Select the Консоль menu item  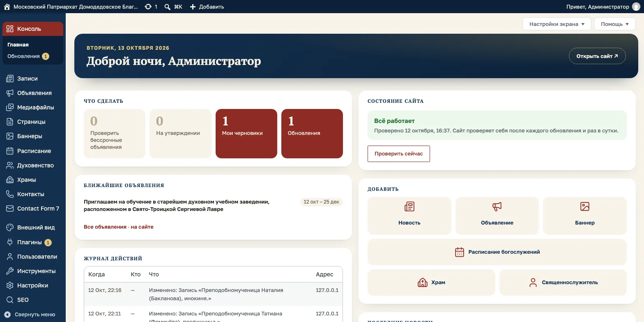33,29
